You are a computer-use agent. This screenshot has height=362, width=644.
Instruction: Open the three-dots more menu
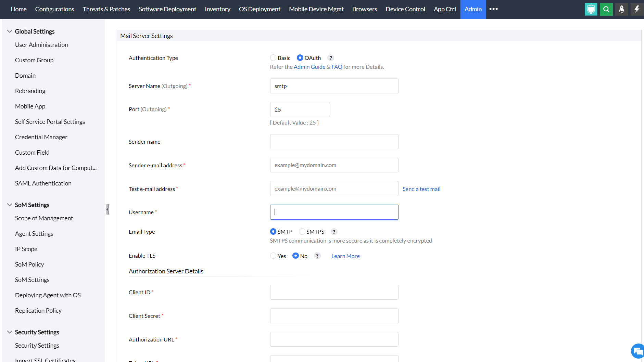click(x=493, y=9)
